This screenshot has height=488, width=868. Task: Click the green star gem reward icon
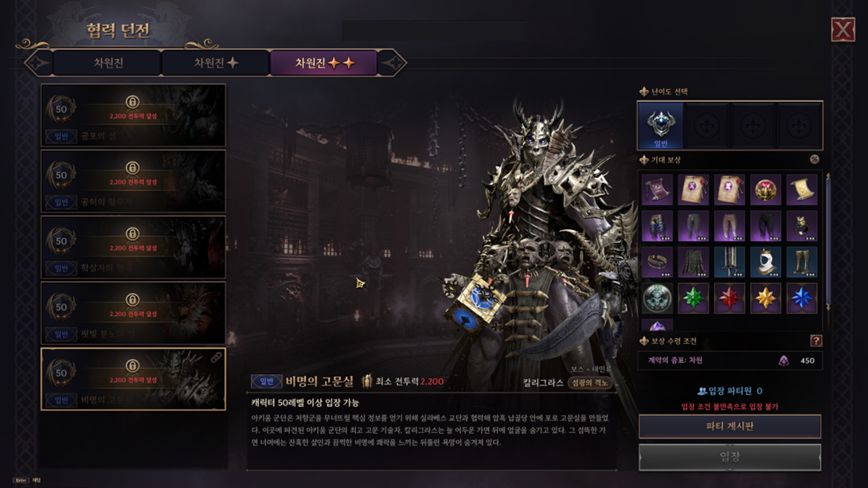coord(693,298)
